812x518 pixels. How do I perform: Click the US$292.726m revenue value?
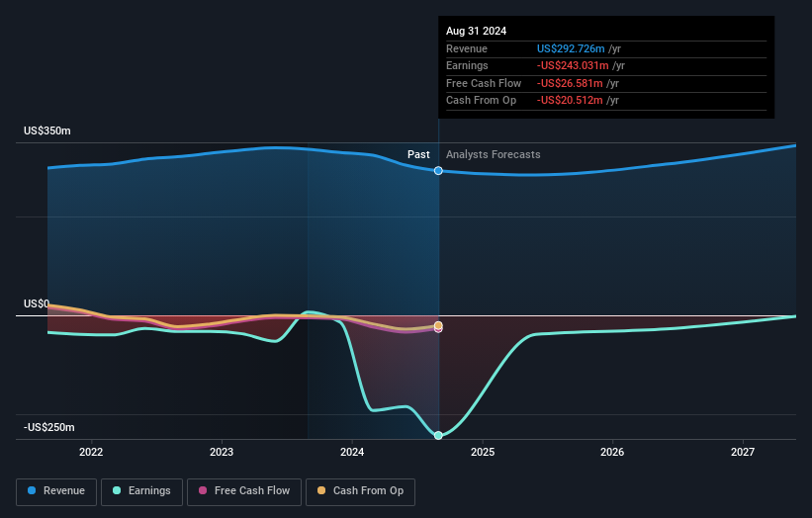(571, 48)
